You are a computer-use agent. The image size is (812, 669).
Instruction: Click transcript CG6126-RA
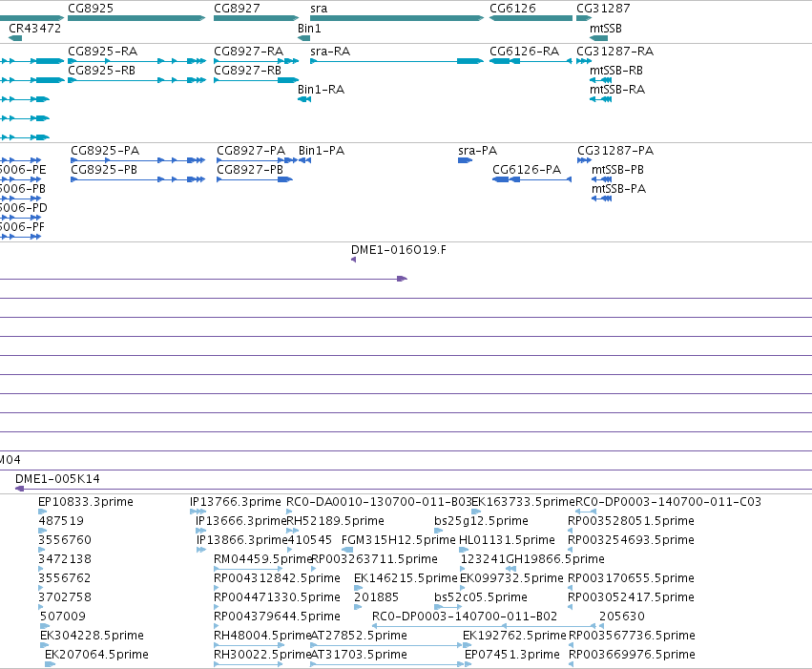(x=525, y=52)
